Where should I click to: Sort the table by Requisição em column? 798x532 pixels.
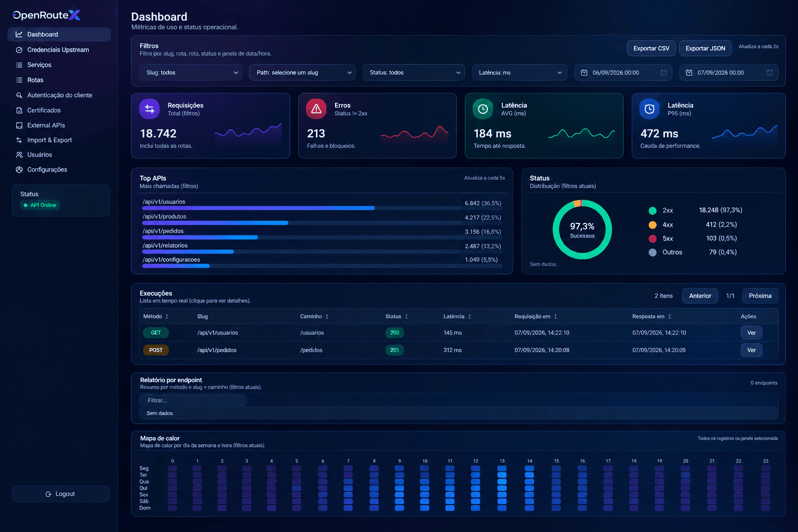(536, 316)
